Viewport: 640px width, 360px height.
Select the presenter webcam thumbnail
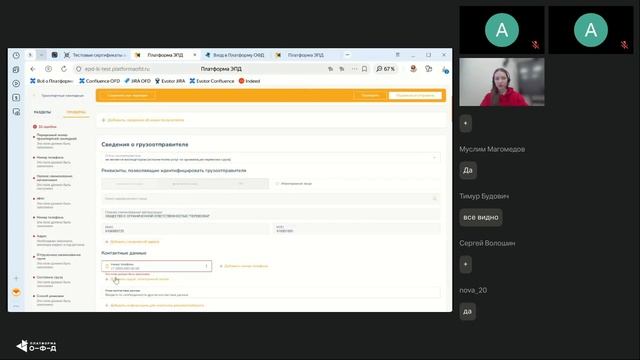[x=502, y=82]
